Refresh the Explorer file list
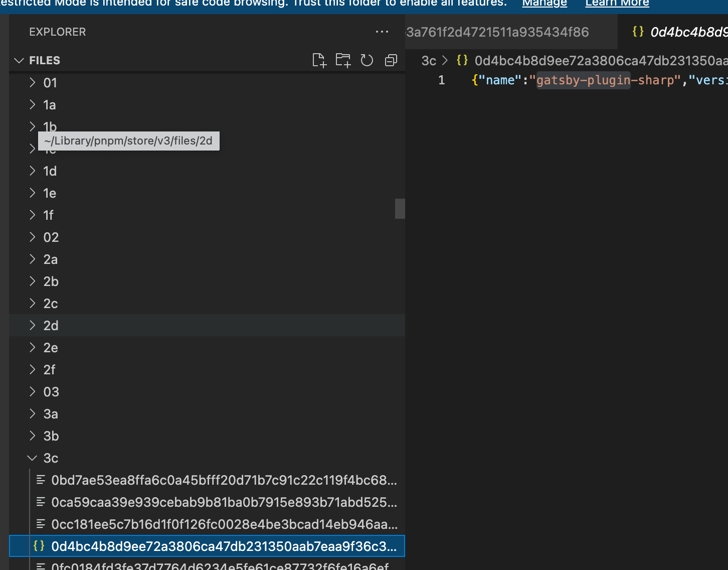 (367, 61)
